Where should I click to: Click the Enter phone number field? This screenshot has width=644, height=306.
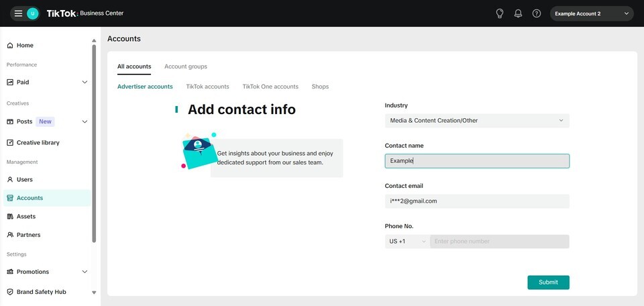pos(500,242)
